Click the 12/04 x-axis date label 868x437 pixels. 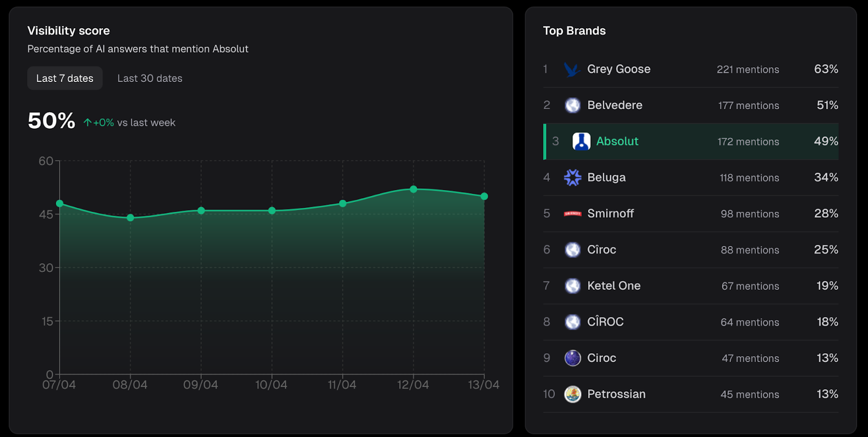pos(413,385)
